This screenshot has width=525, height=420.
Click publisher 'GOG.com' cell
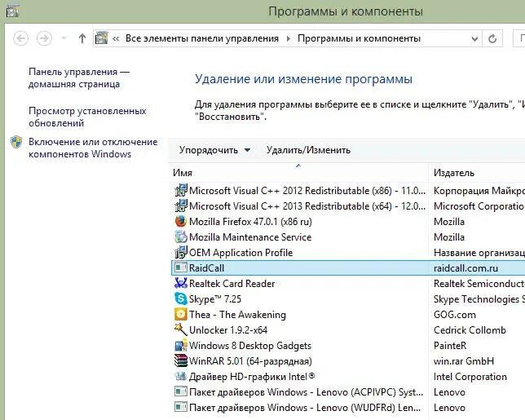pos(455,315)
